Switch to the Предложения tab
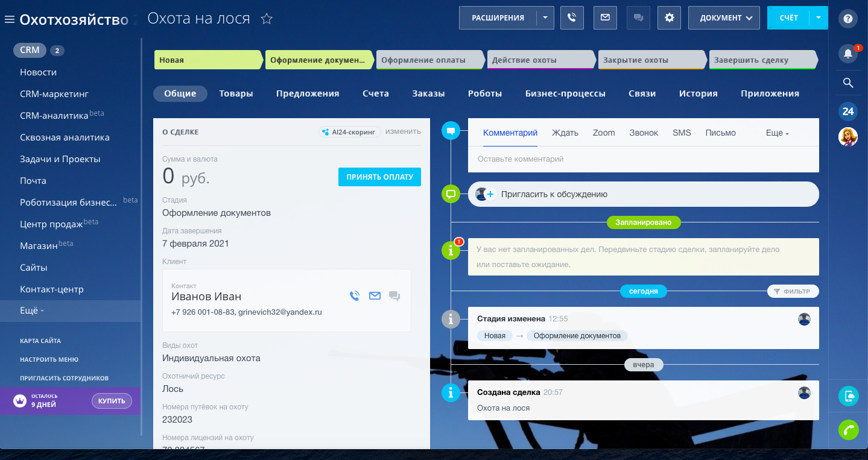 point(308,93)
